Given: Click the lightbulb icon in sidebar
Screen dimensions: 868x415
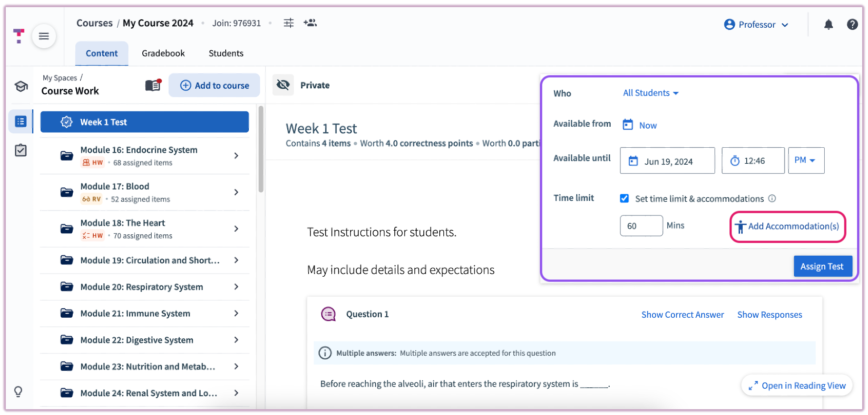Looking at the screenshot, I should 18,391.
